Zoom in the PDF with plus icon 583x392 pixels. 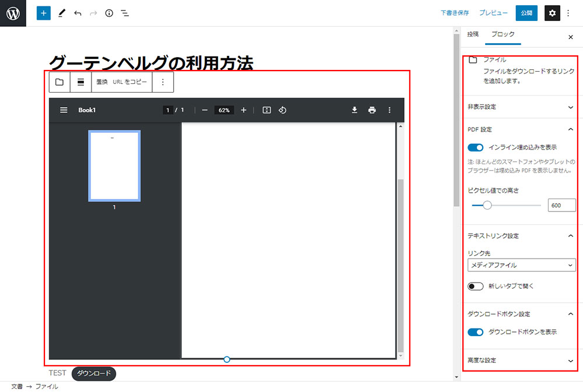coord(244,110)
